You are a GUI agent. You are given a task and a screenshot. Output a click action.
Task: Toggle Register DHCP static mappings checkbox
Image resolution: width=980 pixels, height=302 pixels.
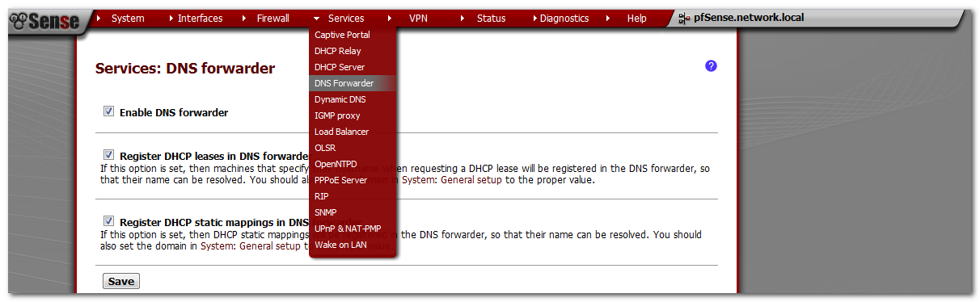tap(108, 220)
